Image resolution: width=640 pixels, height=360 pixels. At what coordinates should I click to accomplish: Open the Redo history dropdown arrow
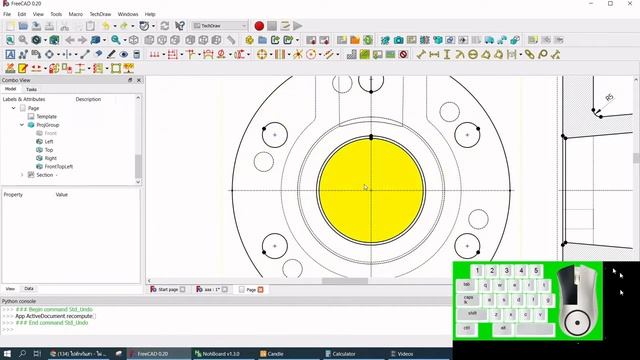(x=133, y=26)
